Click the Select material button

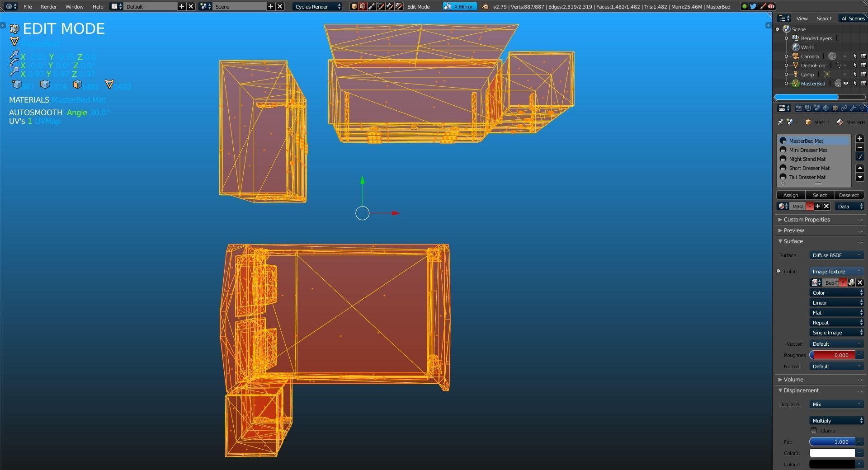[820, 195]
